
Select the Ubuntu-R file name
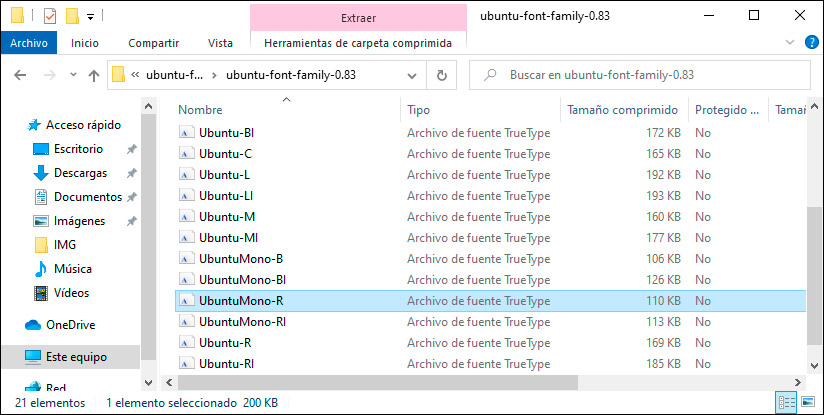pos(225,343)
